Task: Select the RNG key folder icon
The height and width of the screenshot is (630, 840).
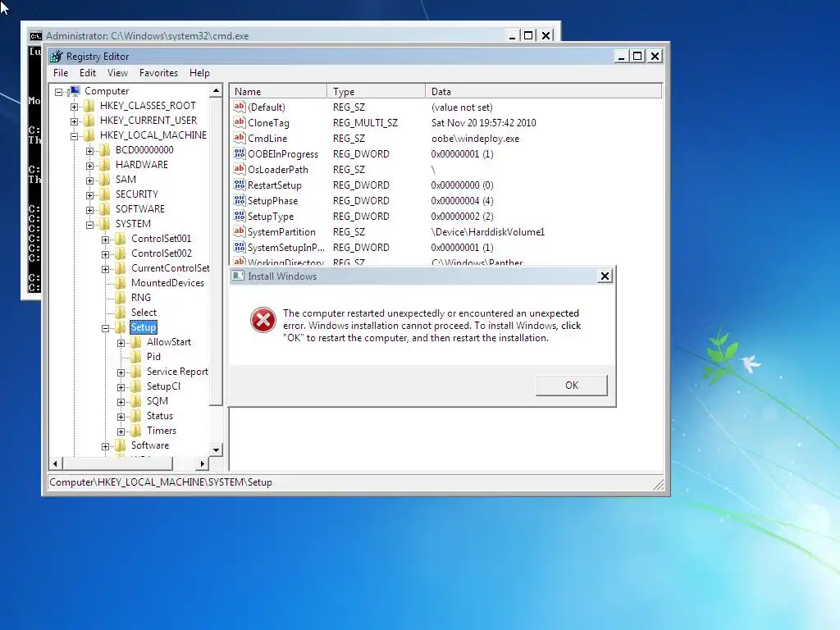Action: coord(121,297)
